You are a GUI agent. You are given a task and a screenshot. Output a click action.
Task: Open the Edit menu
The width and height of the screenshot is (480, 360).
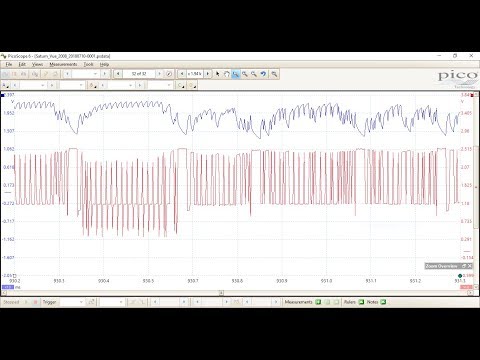(22, 64)
